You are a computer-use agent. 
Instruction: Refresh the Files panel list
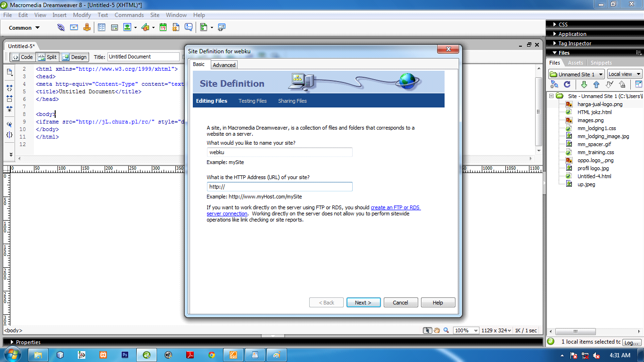tap(567, 84)
